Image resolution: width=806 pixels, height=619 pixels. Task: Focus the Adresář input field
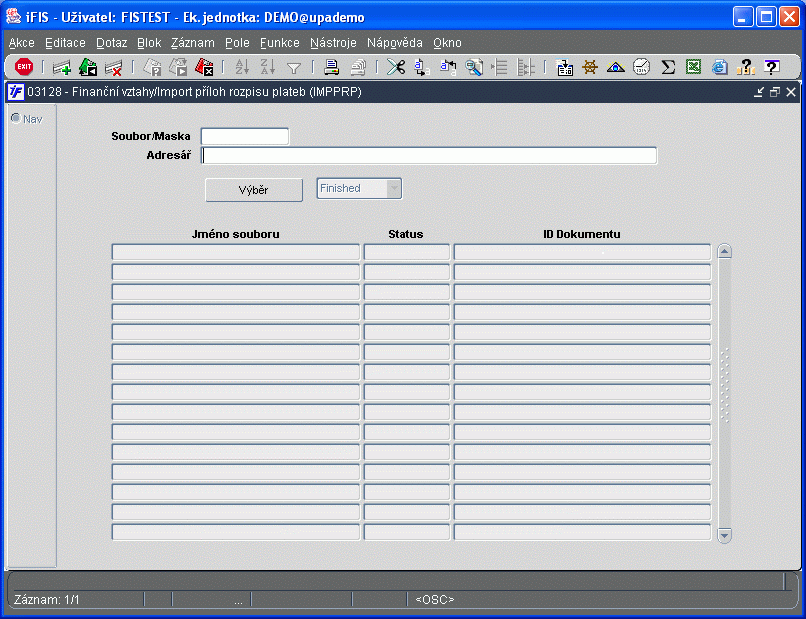[429, 155]
